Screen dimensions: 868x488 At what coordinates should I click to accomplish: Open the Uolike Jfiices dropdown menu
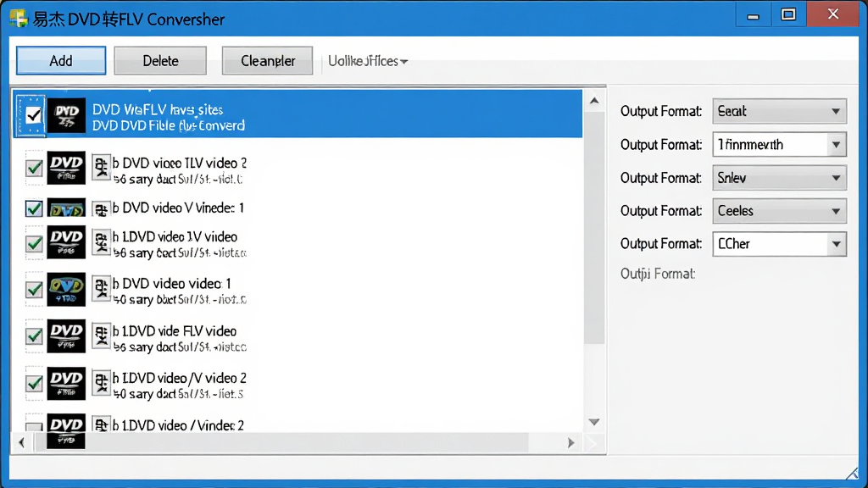tap(368, 61)
